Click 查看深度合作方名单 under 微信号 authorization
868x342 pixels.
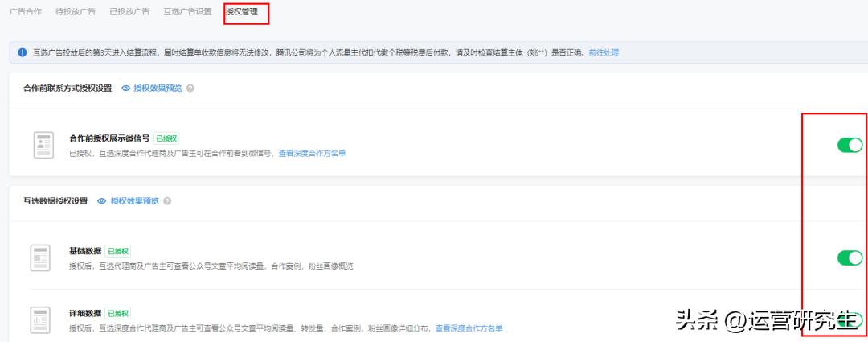(x=312, y=154)
